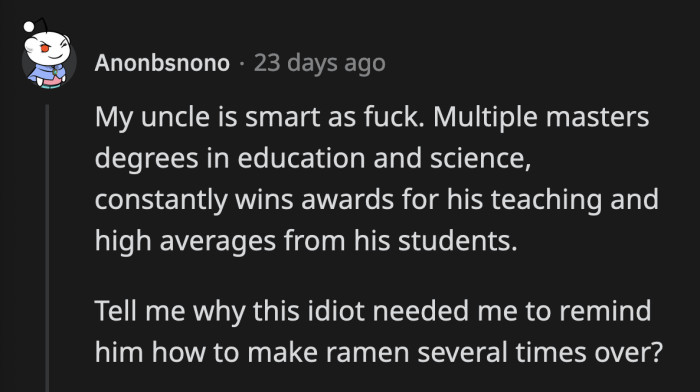
Task: Click the line starting 'Tell me why this idiot'
Action: pyautogui.click(x=373, y=311)
